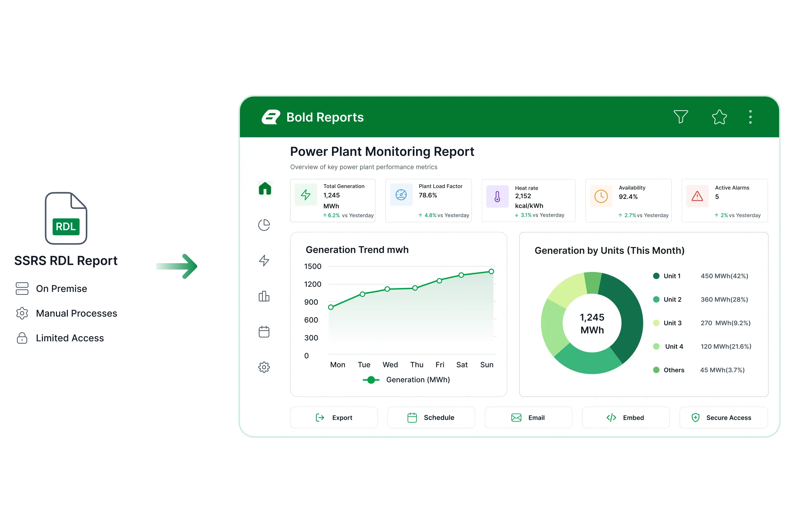Click the Availability 92.4% value

click(628, 196)
